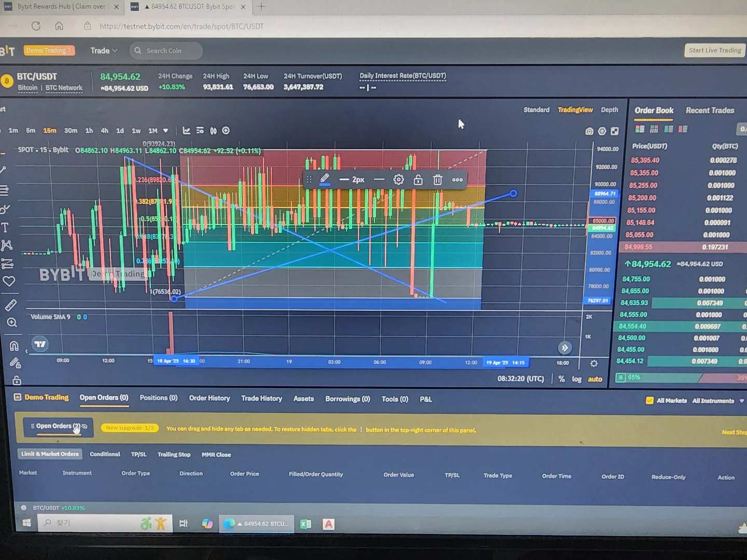
Task: Open the Trade History tab
Action: (x=261, y=398)
